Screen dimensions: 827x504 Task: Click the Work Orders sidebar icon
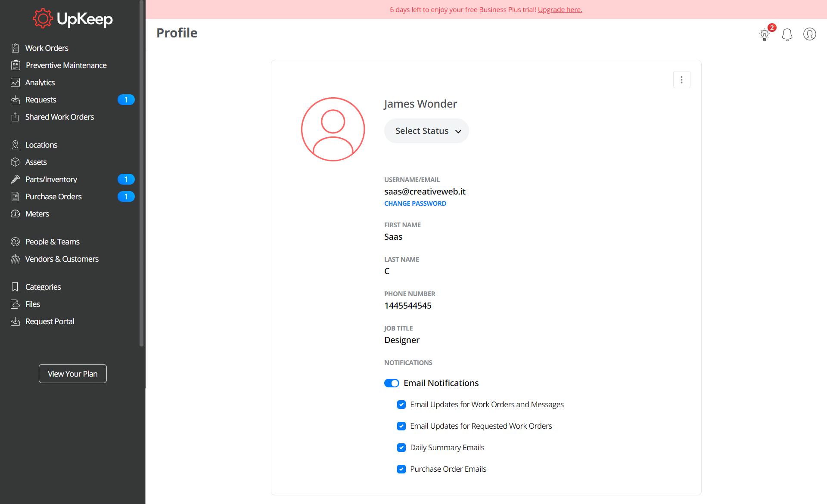pyautogui.click(x=16, y=48)
